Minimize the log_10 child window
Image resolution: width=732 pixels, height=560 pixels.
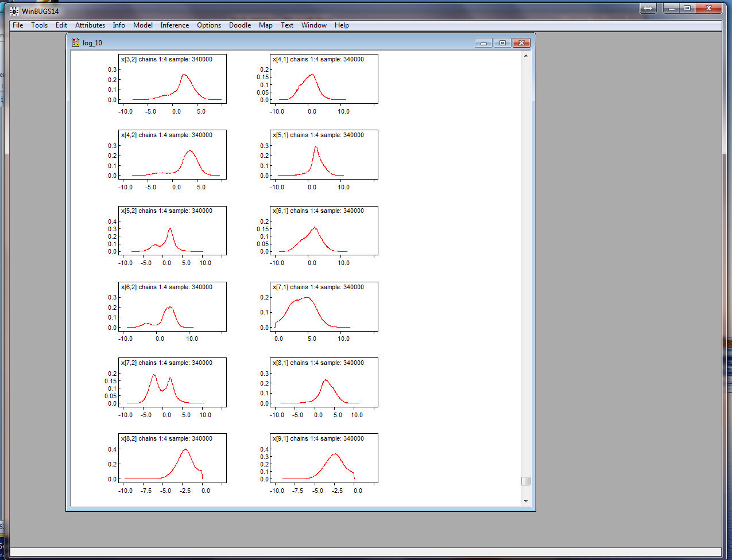[483, 43]
